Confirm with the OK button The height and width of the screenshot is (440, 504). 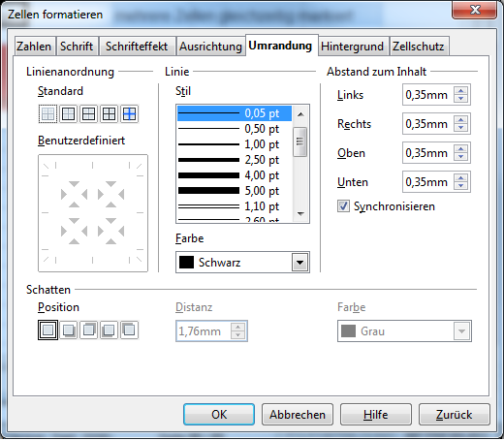click(219, 415)
